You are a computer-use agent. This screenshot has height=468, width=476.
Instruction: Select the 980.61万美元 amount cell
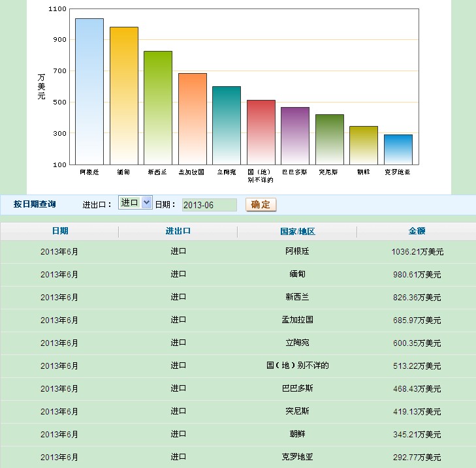click(x=417, y=274)
